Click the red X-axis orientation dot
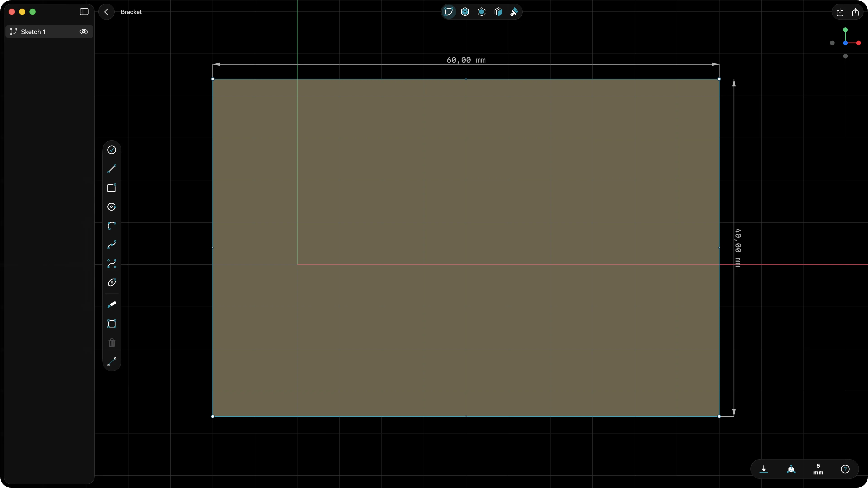Image resolution: width=868 pixels, height=488 pixels. click(x=858, y=43)
